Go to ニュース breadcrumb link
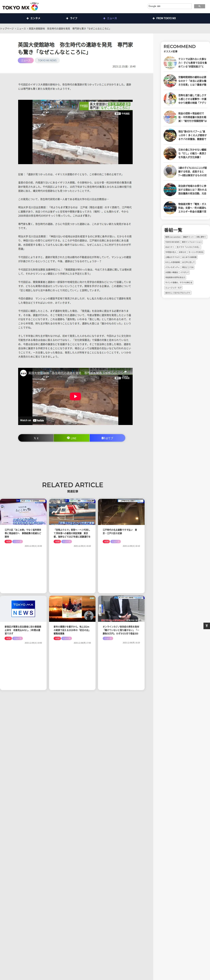210x980 pixels. [x=21, y=29]
